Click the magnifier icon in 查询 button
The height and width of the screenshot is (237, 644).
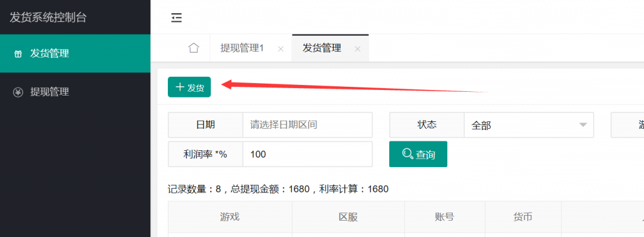(x=408, y=154)
